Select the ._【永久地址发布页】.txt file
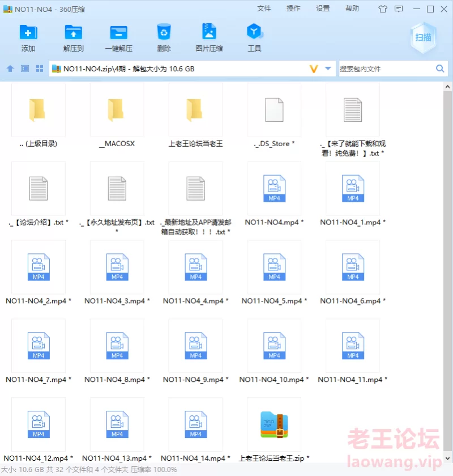The image size is (453, 476). pyautogui.click(x=117, y=197)
